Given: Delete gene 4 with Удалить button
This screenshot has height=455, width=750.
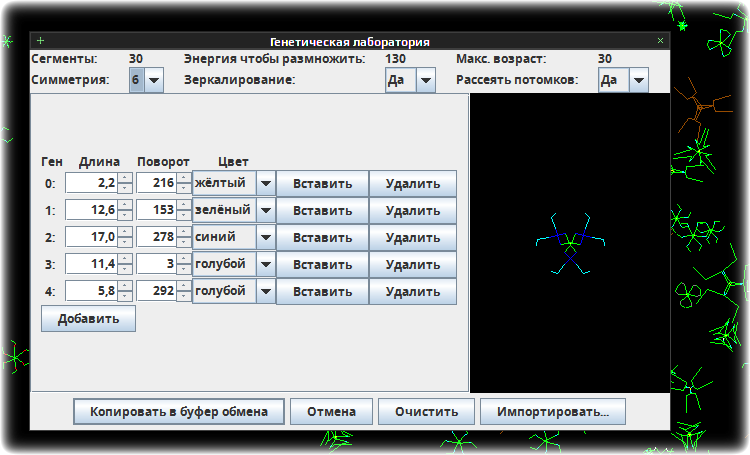Looking at the screenshot, I should 413,291.
